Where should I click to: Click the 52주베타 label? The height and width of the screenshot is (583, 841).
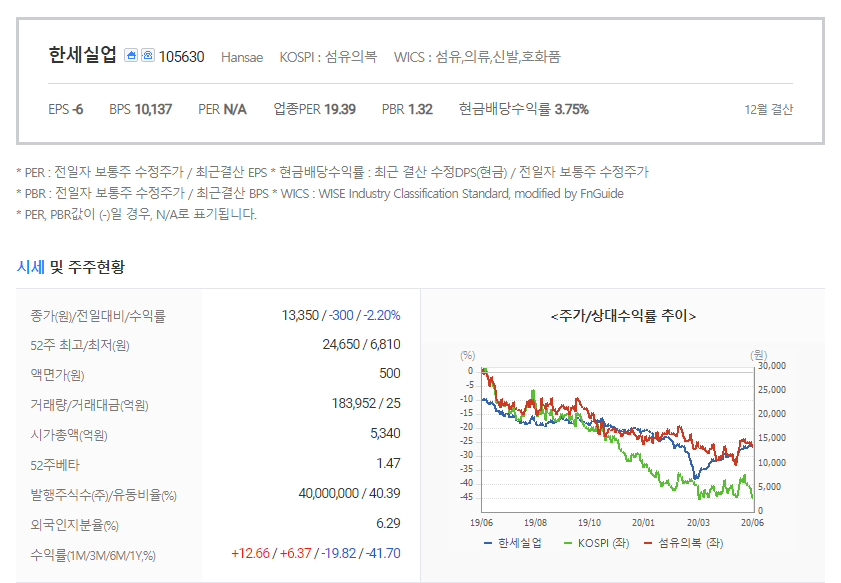pyautogui.click(x=55, y=465)
